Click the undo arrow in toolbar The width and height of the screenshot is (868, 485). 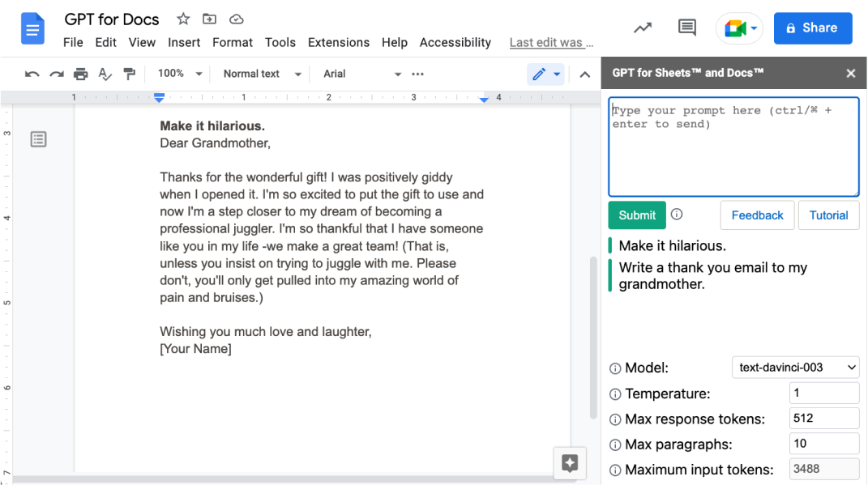tap(32, 74)
